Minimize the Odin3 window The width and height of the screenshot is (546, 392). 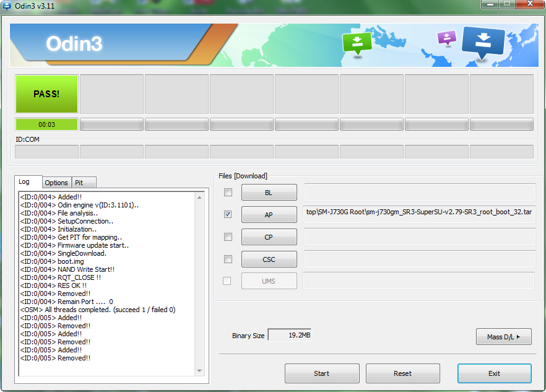coord(490,4)
